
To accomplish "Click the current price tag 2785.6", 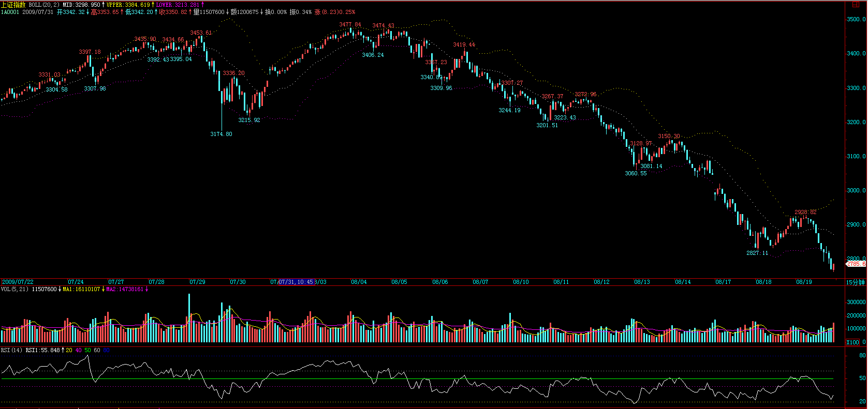I will coord(856,264).
